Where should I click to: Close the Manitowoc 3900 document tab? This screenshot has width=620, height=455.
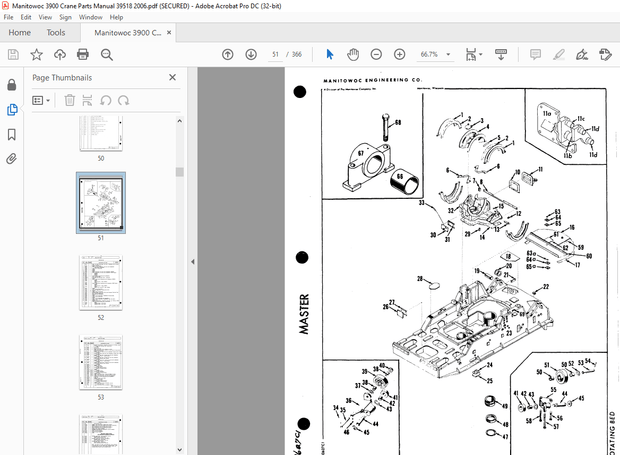[x=169, y=32]
